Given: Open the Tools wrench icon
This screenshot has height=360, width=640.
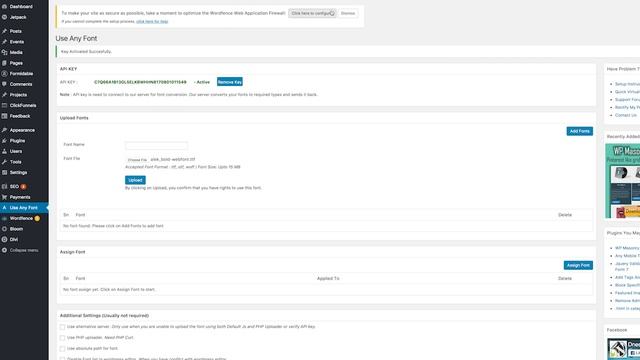Looking at the screenshot, I should pyautogui.click(x=4, y=162).
